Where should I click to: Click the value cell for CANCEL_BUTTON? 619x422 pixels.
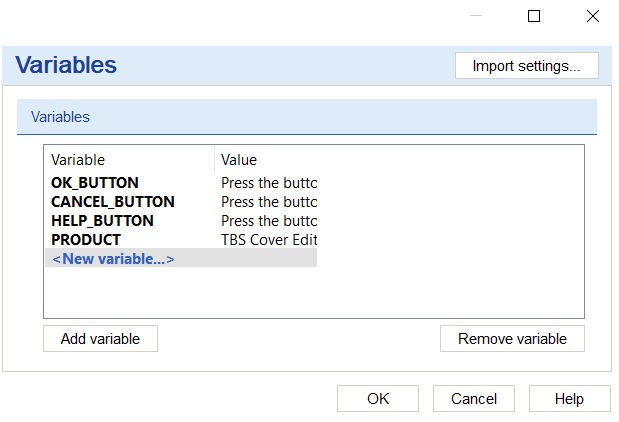[x=268, y=202]
